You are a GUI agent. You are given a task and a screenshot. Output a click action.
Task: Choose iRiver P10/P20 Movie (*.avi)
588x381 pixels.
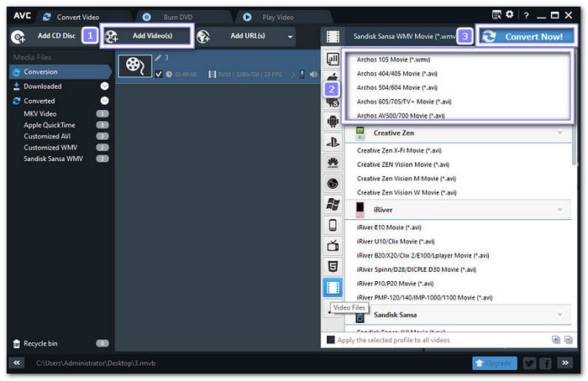point(395,284)
